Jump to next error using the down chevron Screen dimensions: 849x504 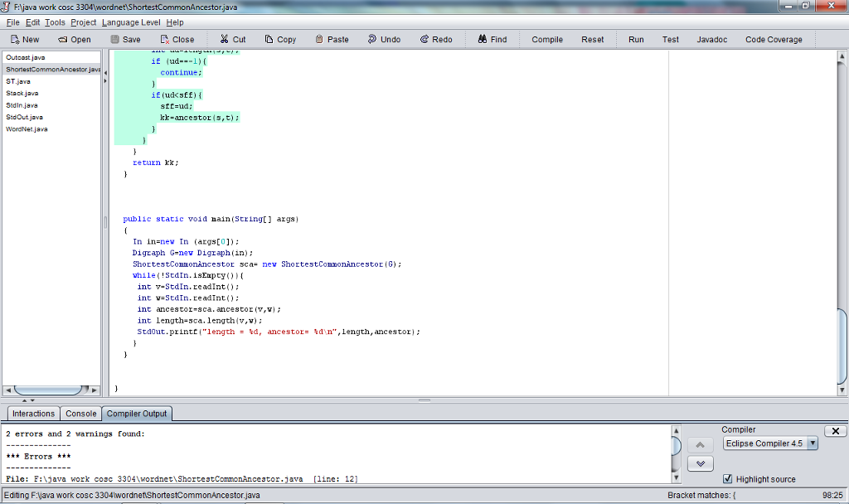coord(699,463)
